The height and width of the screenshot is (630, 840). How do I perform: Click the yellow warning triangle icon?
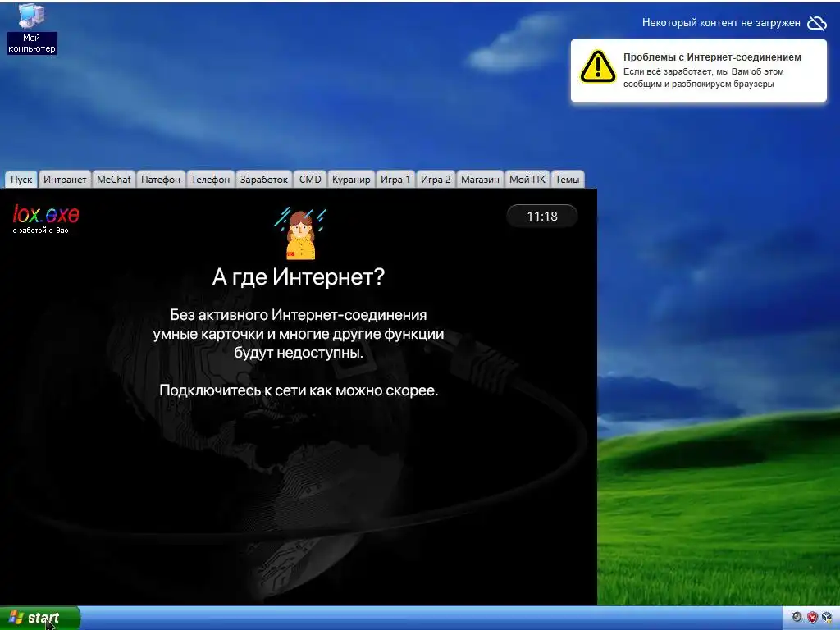click(598, 67)
